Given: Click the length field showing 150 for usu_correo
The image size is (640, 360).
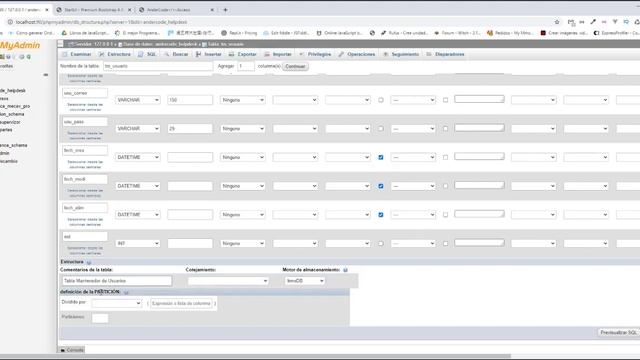Looking at the screenshot, I should pyautogui.click(x=190, y=100).
